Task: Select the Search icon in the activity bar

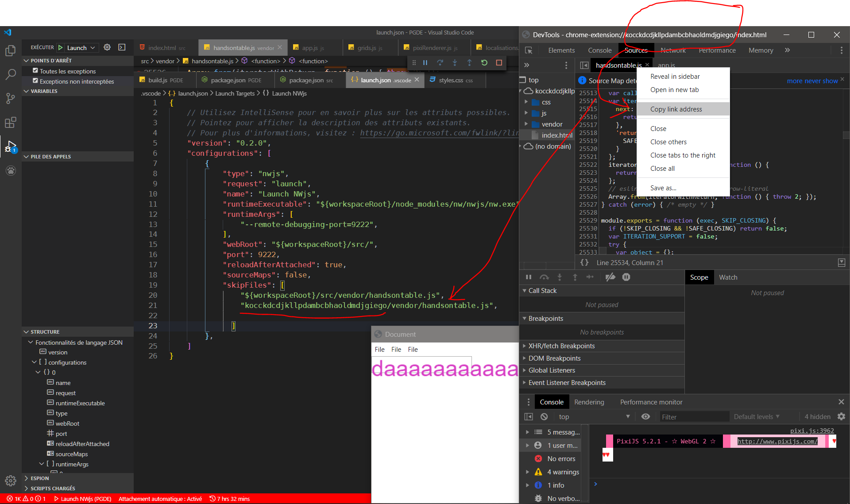Action: (11, 74)
